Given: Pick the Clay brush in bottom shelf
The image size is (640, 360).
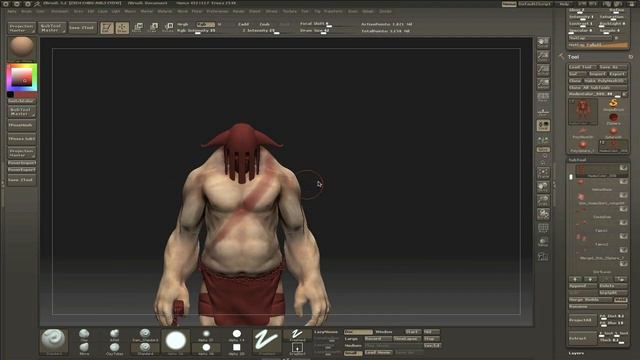Looking at the screenshot, I should click(84, 335).
